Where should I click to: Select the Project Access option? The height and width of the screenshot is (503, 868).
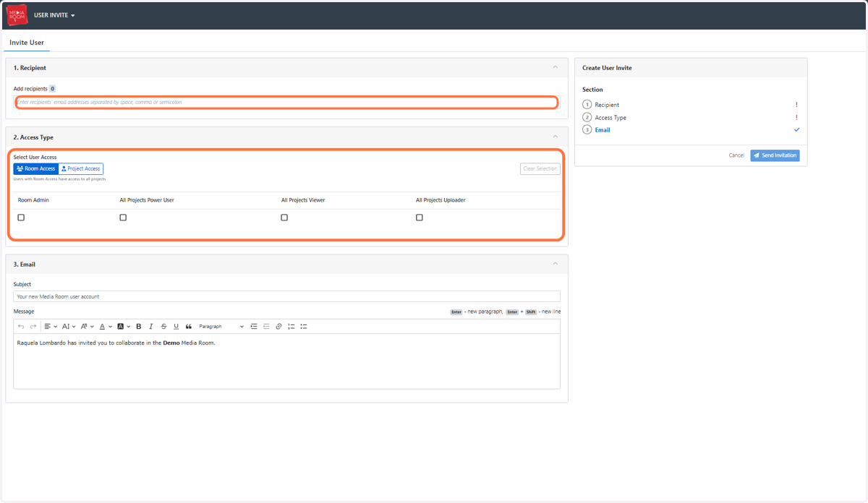coord(81,168)
